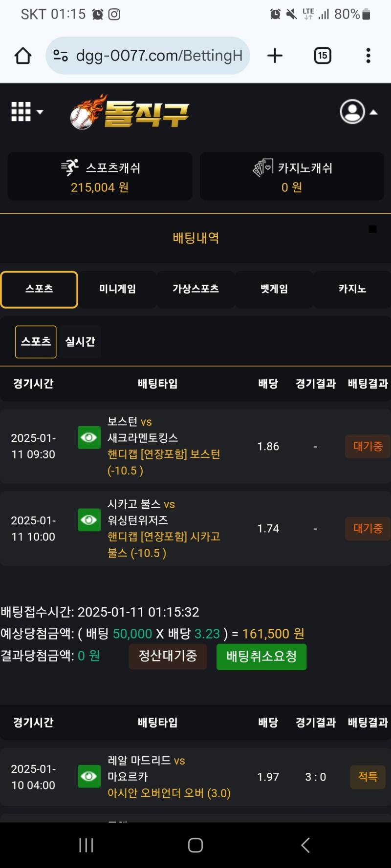The width and height of the screenshot is (391, 868).
Task: Tap the 정산대기중 status button
Action: click(168, 656)
